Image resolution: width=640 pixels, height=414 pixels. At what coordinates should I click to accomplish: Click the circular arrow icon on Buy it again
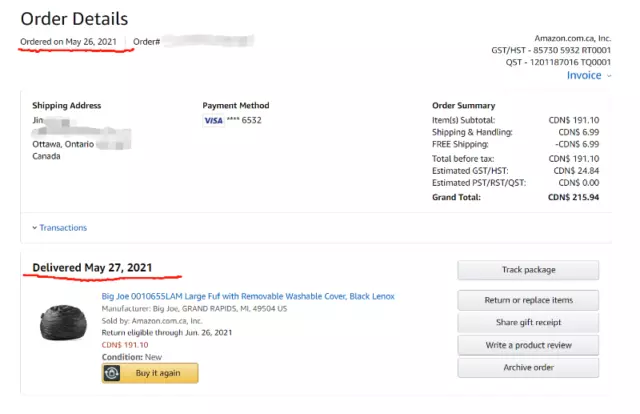[x=113, y=373]
